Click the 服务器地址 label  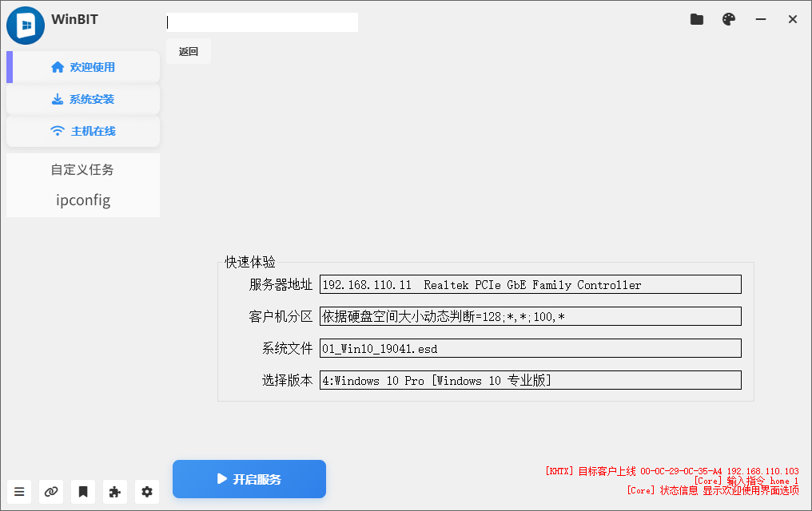tap(281, 284)
